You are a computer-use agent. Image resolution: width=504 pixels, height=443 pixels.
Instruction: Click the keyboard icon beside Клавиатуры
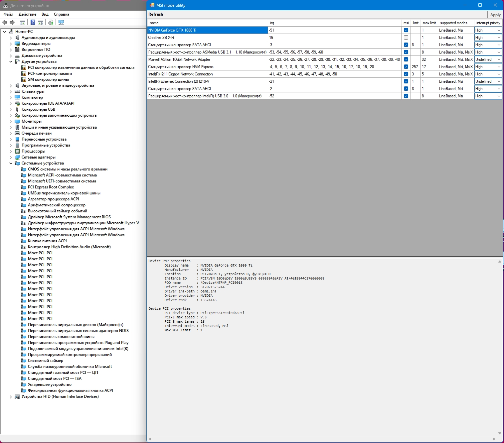(x=17, y=91)
